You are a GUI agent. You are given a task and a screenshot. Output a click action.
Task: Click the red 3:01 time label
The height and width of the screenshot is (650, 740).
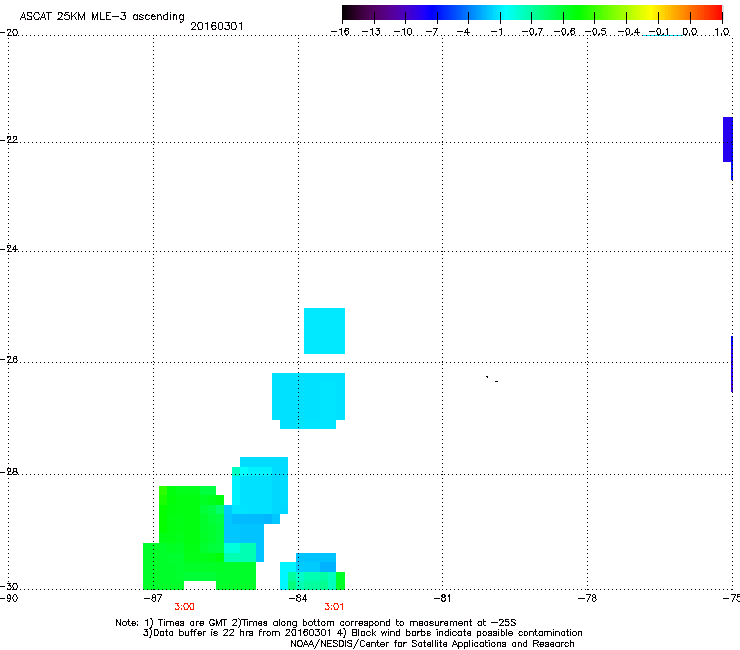tap(334, 607)
